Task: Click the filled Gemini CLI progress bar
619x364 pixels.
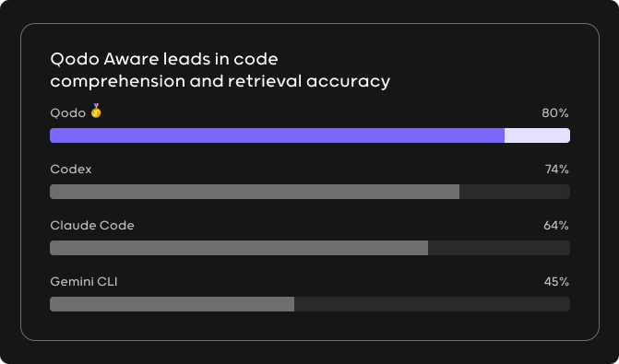Action: [173, 304]
